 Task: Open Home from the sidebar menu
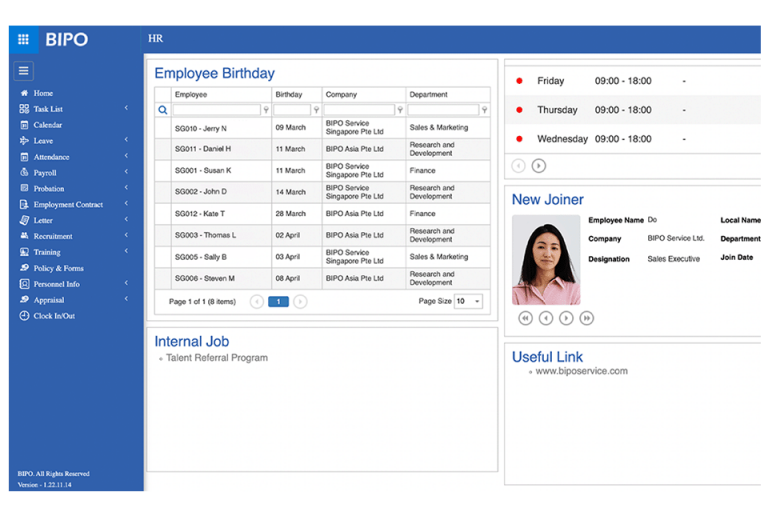pyautogui.click(x=43, y=93)
